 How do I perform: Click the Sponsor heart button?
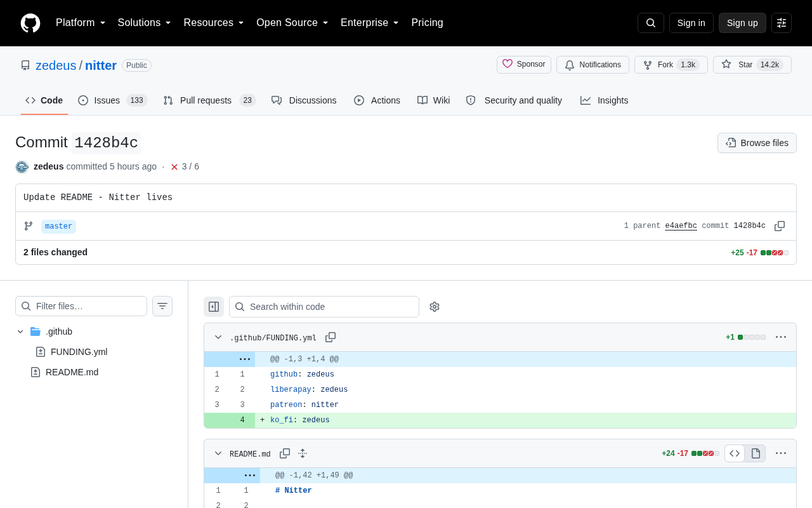524,64
